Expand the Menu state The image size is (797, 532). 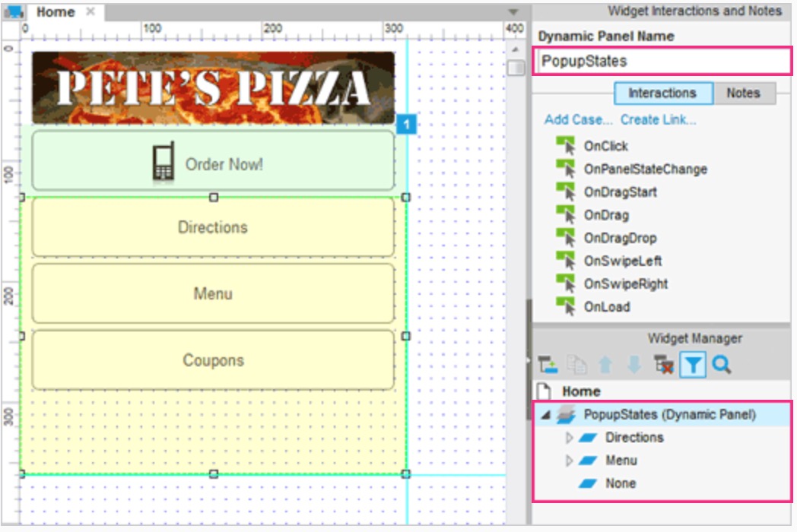click(x=570, y=461)
